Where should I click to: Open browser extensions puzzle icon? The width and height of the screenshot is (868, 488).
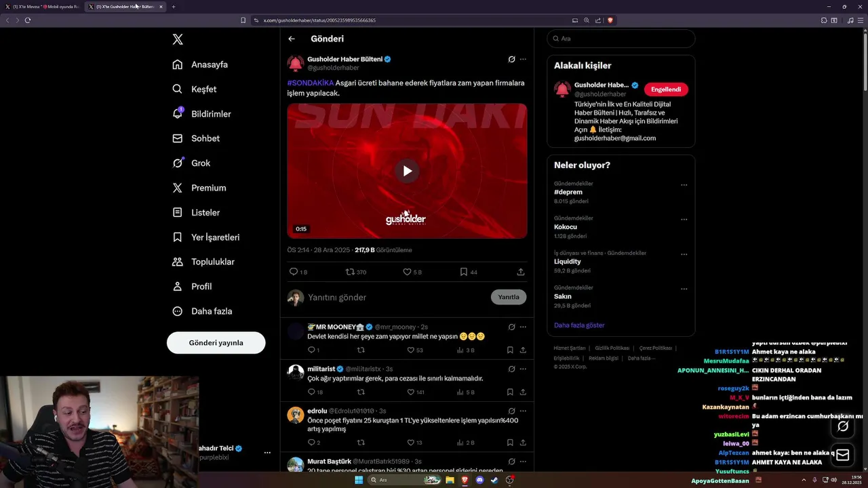pos(824,20)
